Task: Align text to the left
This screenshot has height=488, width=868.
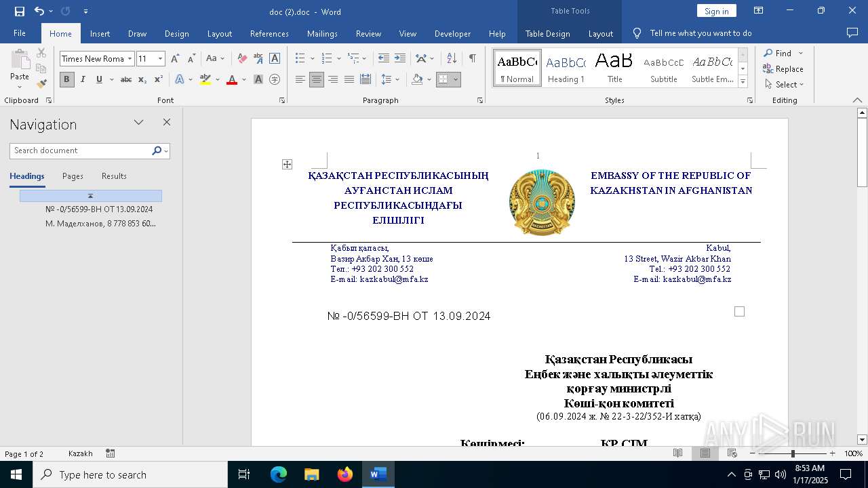Action: click(300, 79)
